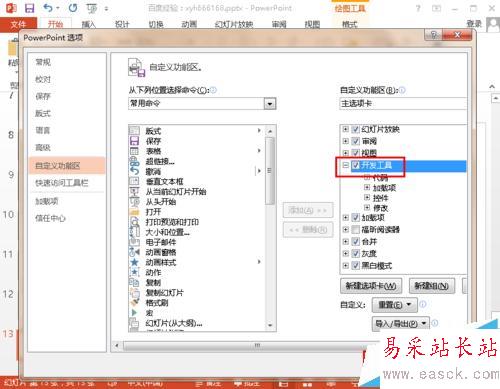Toggle the 黑白模式 checkbox
The image size is (500, 389).
pyautogui.click(x=356, y=265)
